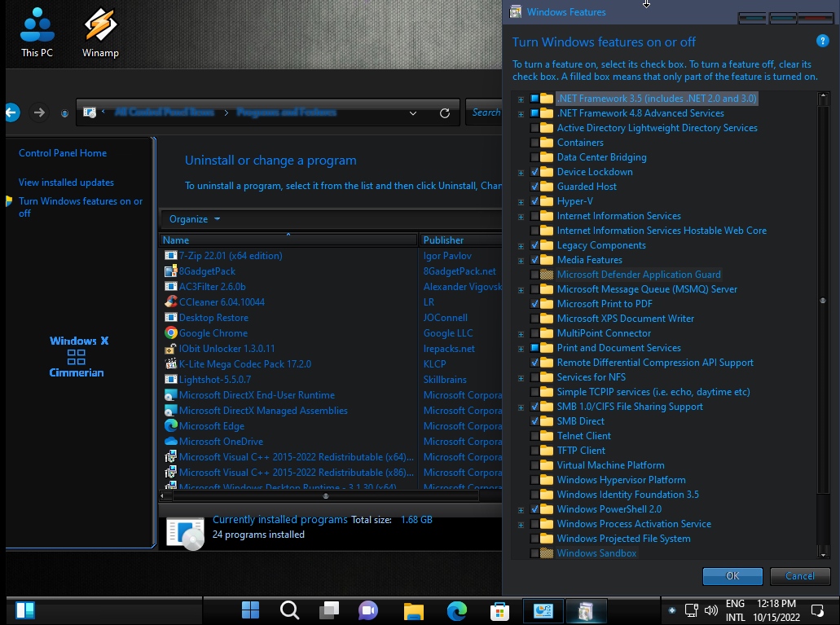Sort by Publisher column header
Viewport: 840px width, 625px height.
pyautogui.click(x=460, y=240)
